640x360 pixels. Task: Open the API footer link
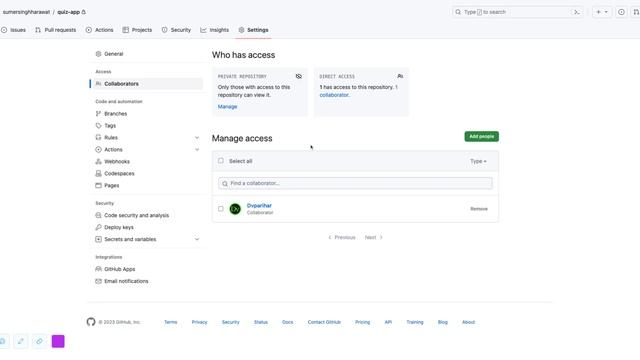pyautogui.click(x=388, y=322)
